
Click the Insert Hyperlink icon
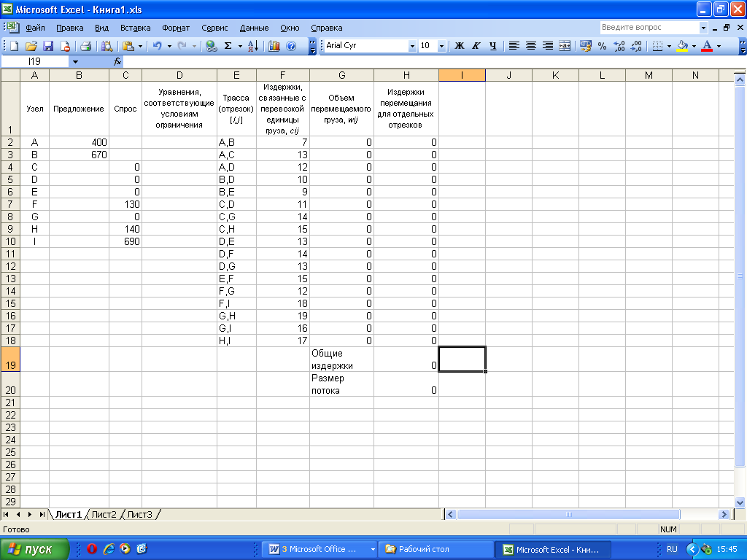(x=212, y=46)
